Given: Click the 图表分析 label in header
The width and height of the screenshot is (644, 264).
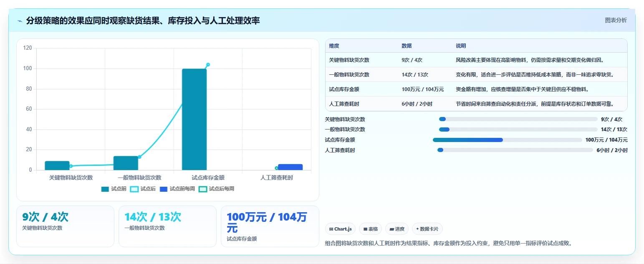Looking at the screenshot, I should (616, 20).
